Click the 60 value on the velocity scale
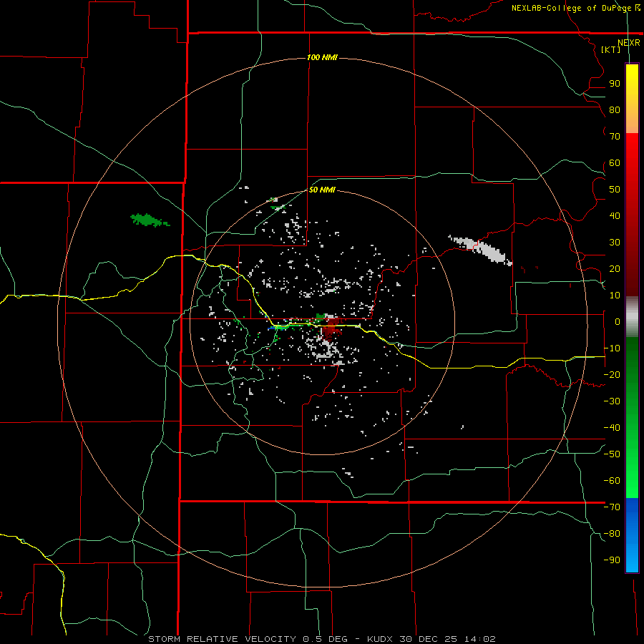Image resolution: width=644 pixels, height=644 pixels. click(615, 162)
